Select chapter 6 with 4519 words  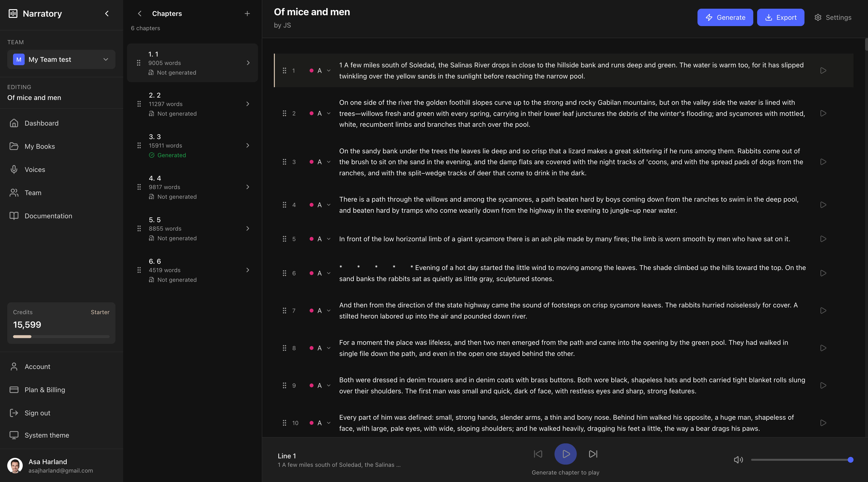point(192,270)
